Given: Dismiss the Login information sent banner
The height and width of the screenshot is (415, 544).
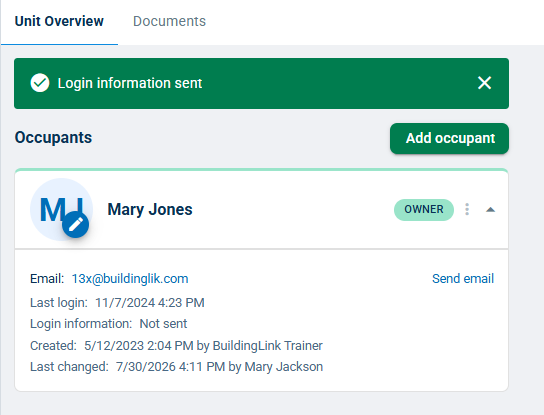Looking at the screenshot, I should (x=484, y=83).
